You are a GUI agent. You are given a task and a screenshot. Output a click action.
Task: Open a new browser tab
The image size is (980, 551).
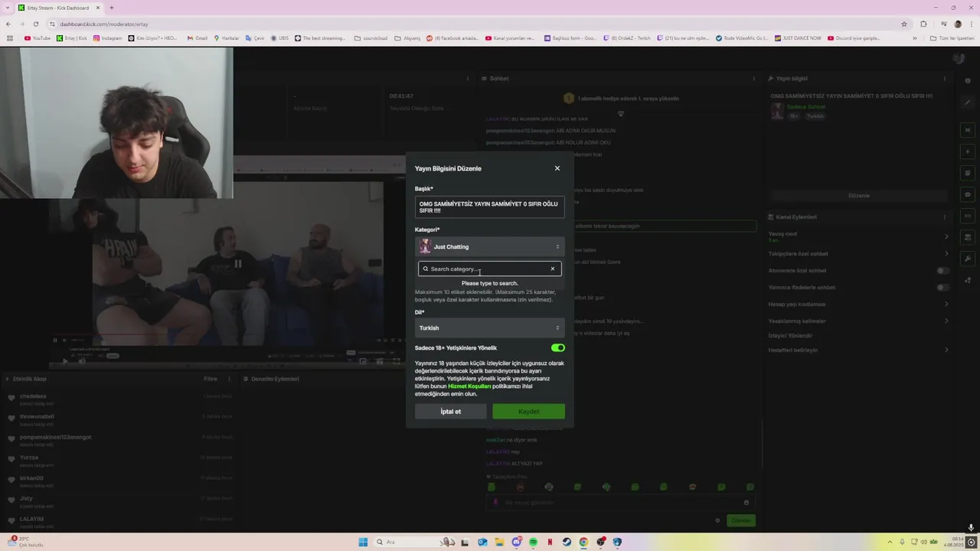(x=112, y=8)
